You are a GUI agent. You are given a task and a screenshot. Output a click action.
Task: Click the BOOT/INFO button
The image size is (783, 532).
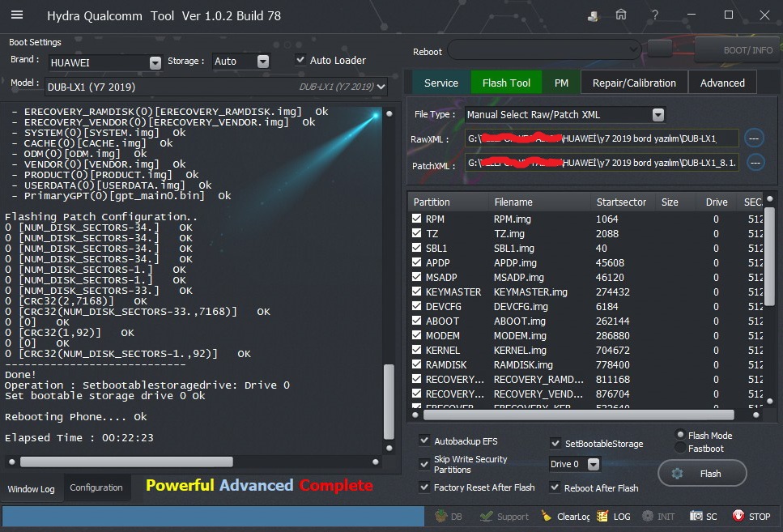click(738, 50)
